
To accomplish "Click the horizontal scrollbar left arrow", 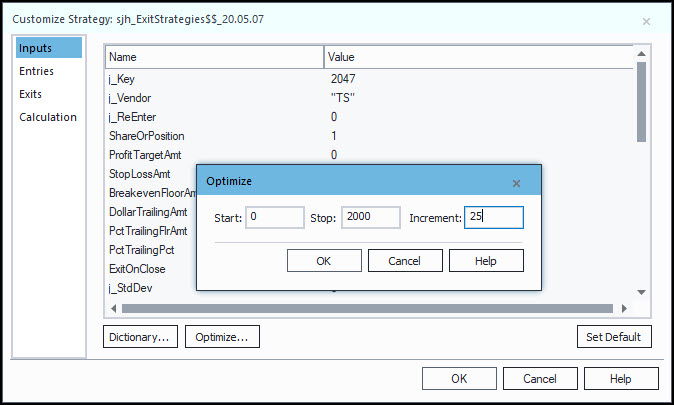I will (113, 308).
